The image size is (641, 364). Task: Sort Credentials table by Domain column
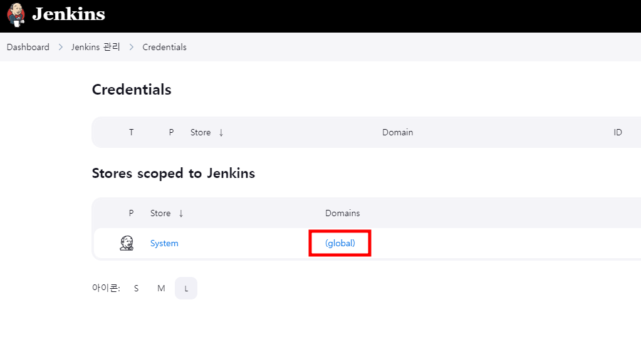coord(397,132)
